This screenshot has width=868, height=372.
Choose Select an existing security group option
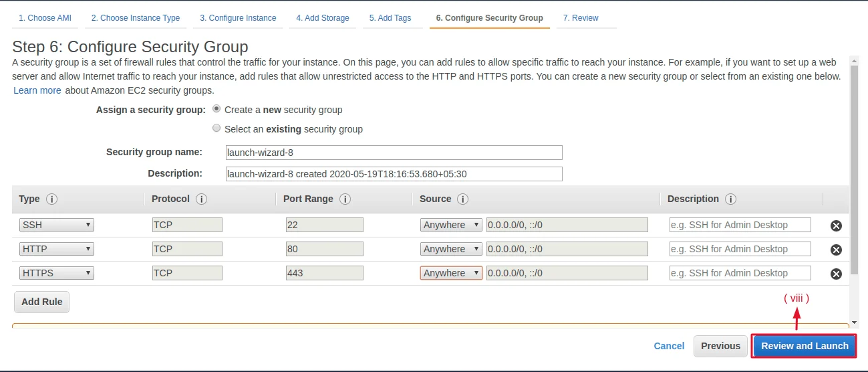pyautogui.click(x=216, y=128)
